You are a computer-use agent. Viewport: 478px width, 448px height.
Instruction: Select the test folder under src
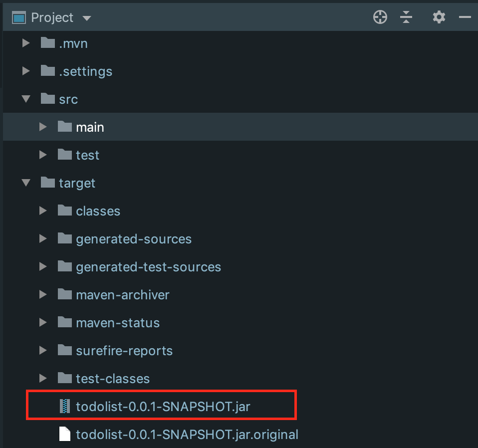[87, 155]
